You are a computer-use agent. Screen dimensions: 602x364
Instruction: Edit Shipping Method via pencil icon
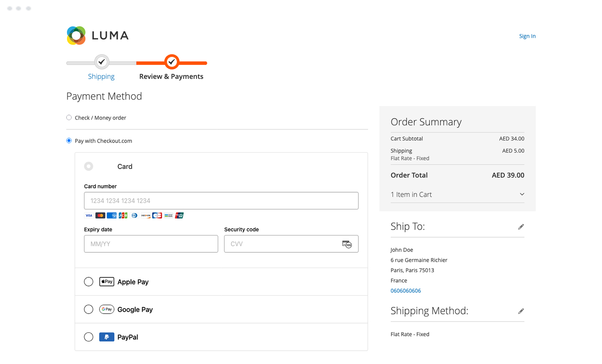tap(521, 311)
